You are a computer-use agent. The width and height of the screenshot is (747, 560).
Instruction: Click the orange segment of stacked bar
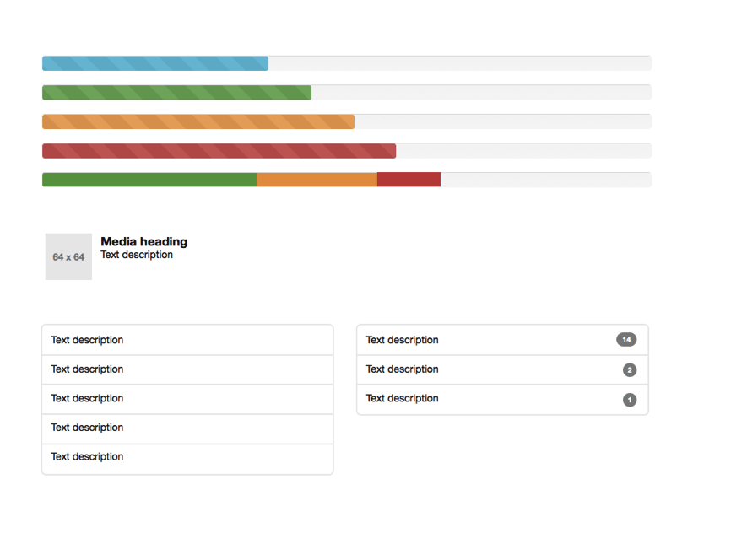pyautogui.click(x=317, y=180)
